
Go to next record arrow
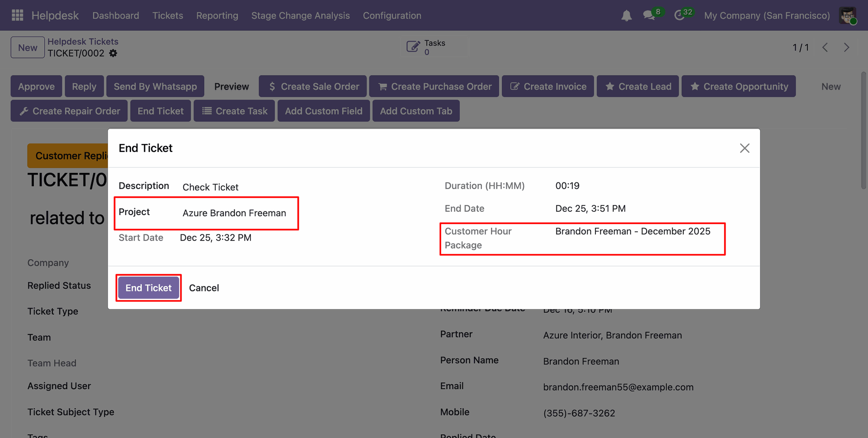[x=846, y=48]
